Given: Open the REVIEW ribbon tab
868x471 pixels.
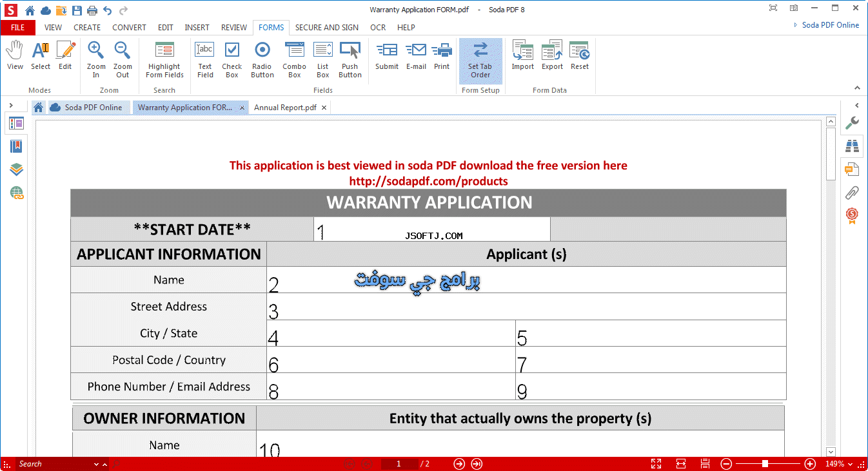Looking at the screenshot, I should tap(234, 28).
